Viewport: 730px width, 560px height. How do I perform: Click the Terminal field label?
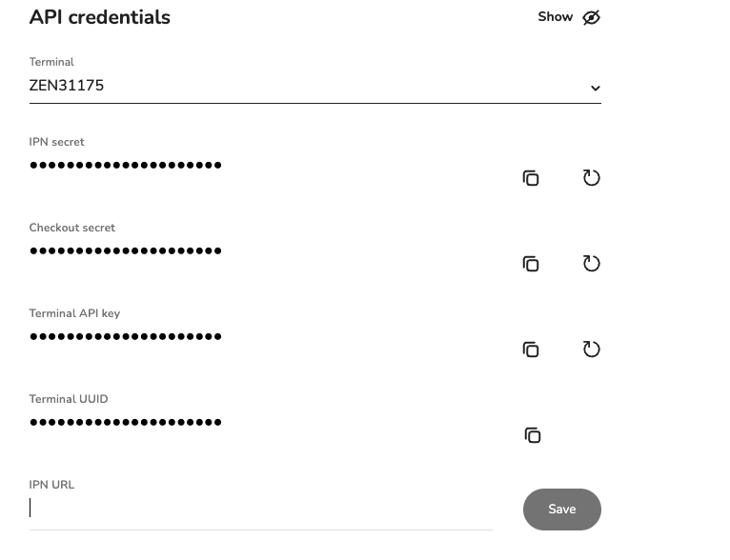[x=51, y=62]
